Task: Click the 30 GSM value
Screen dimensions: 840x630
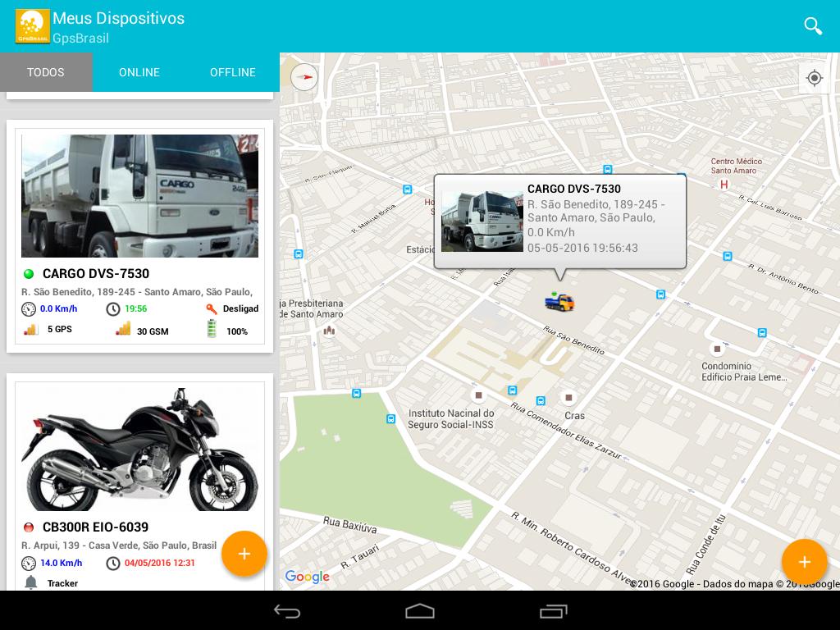Action: coord(153,331)
